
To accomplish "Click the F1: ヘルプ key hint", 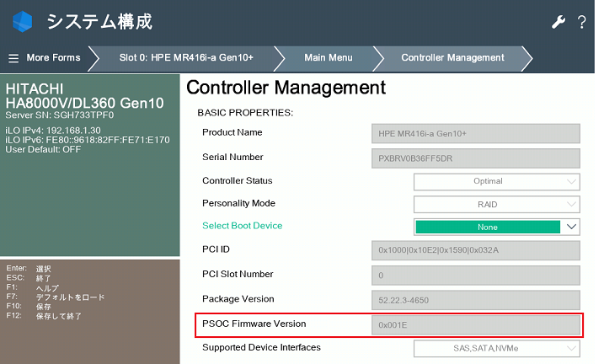I will pyautogui.click(x=33, y=287).
